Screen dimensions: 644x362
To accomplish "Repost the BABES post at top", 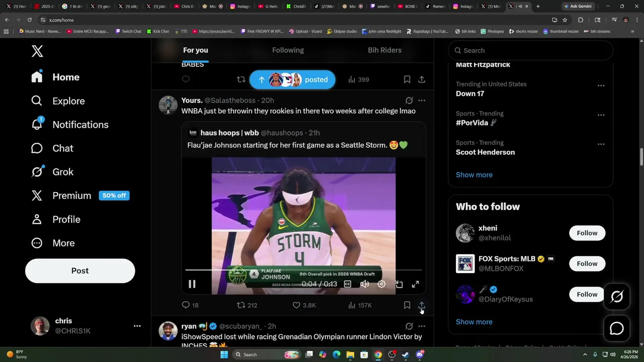I will (x=241, y=79).
